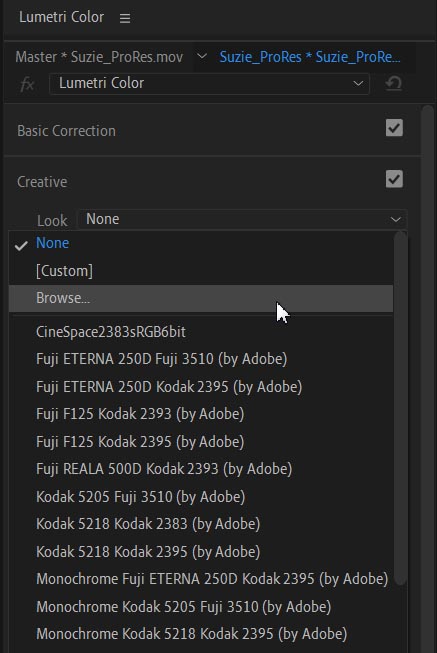
Task: Click the fx effect toggle icon
Action: 27,85
